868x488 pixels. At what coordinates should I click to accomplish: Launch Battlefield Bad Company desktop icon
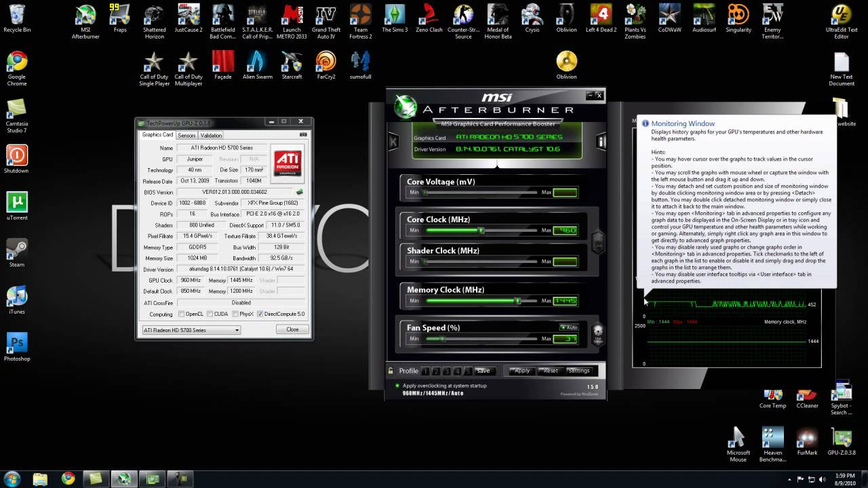[222, 22]
